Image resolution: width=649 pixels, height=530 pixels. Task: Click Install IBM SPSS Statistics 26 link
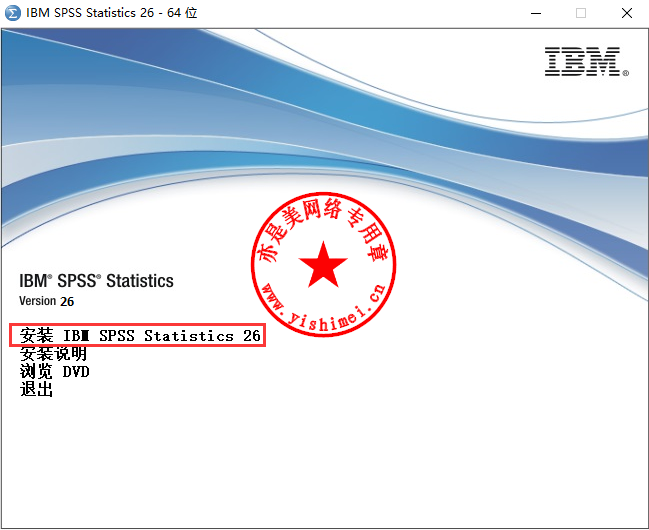tap(140, 335)
